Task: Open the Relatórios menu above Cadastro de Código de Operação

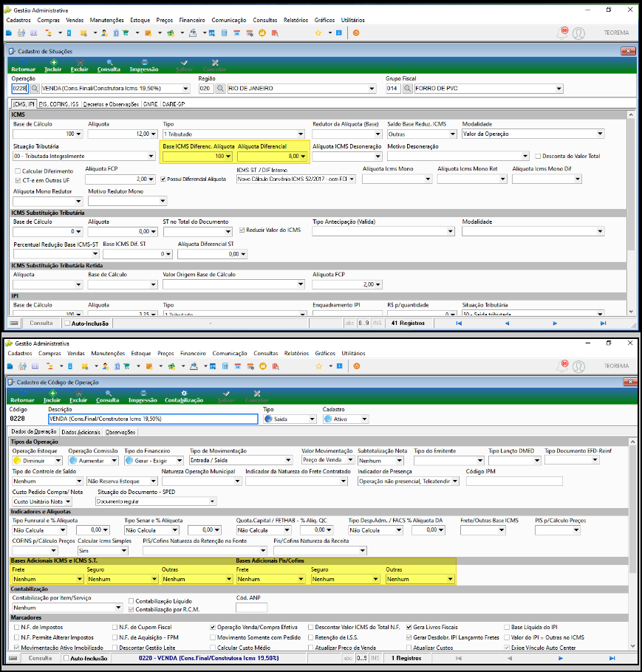Action: coord(296,354)
